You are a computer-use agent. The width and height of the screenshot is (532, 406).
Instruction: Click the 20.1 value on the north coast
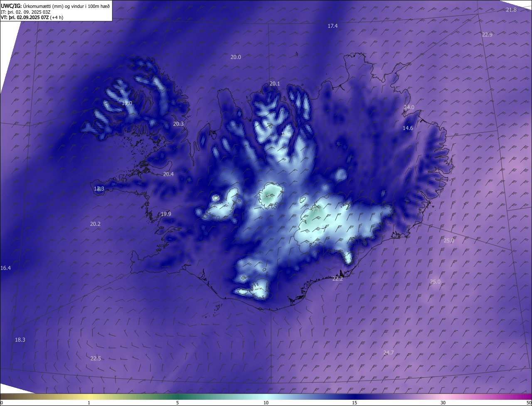click(x=275, y=83)
